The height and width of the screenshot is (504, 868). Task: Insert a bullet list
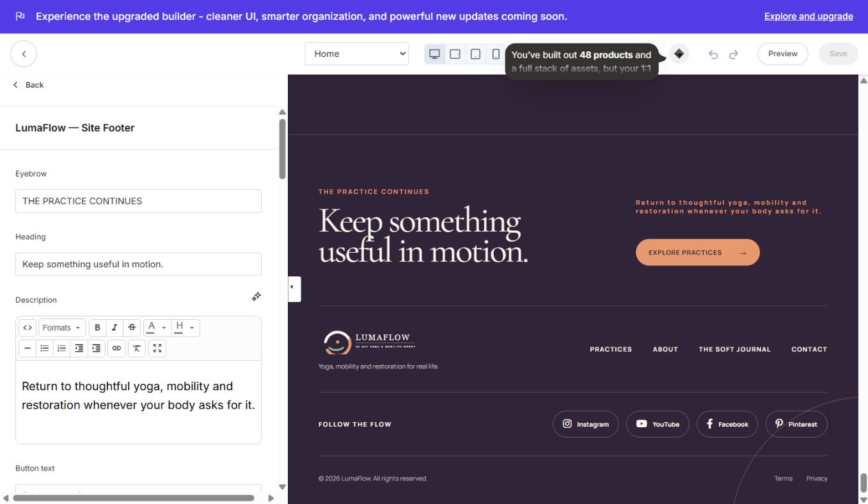pyautogui.click(x=45, y=349)
